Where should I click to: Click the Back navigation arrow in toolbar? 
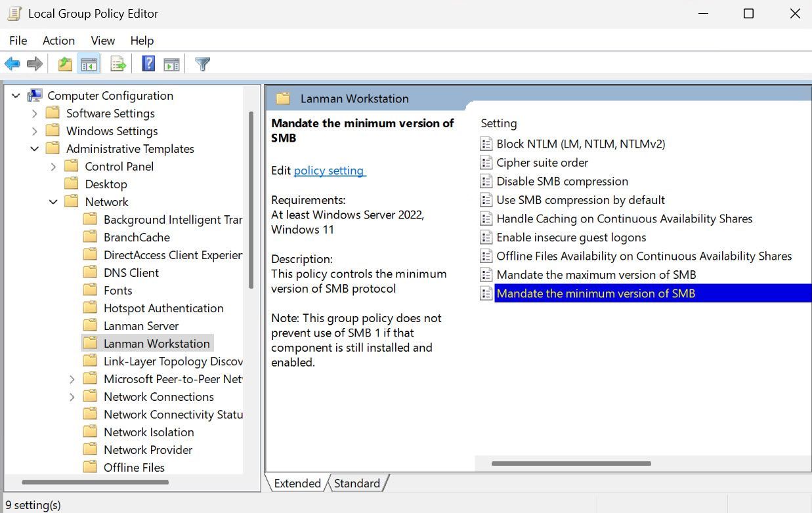12,63
